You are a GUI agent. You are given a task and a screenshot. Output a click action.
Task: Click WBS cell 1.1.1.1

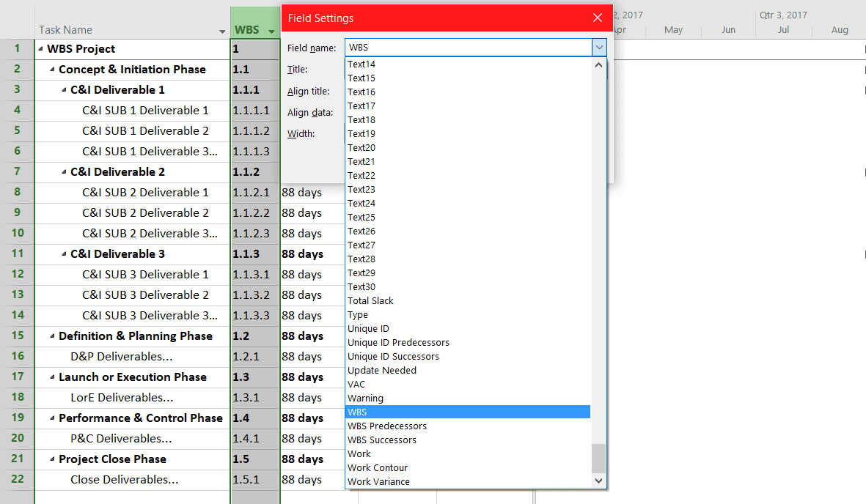[255, 111]
